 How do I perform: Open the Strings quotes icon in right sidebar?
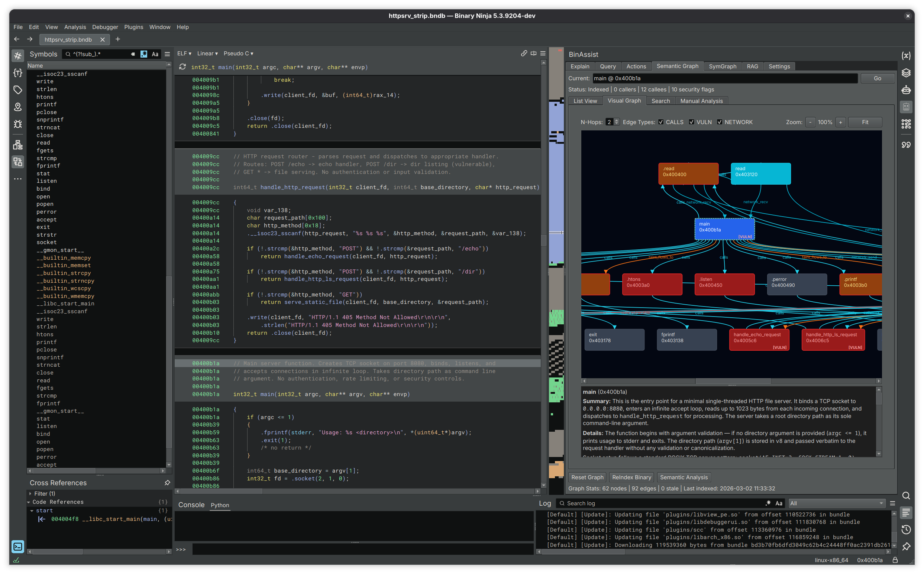(907, 145)
